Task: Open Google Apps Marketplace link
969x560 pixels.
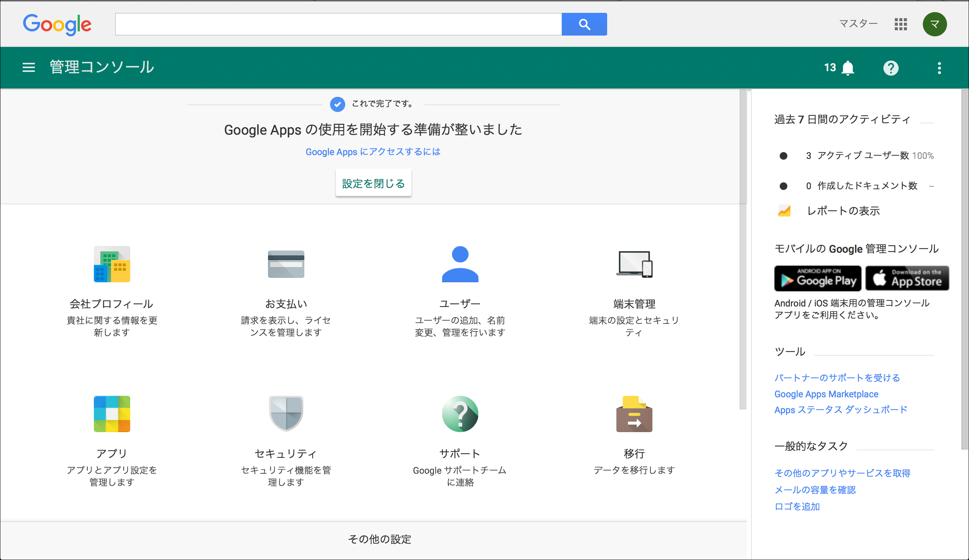Action: (826, 394)
